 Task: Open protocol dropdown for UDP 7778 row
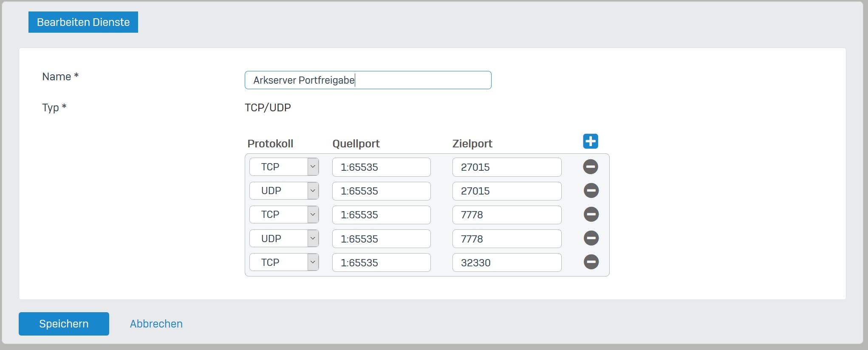284,238
